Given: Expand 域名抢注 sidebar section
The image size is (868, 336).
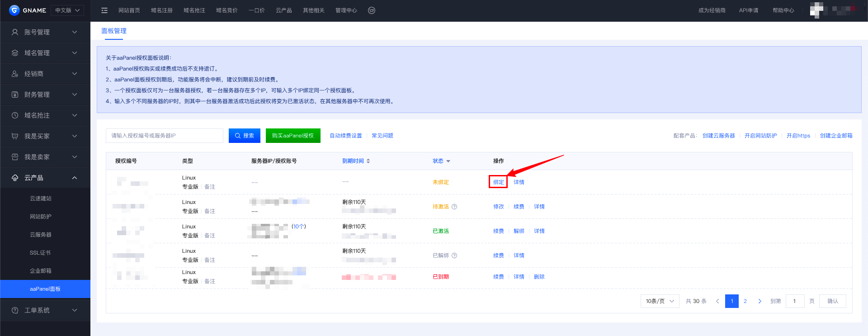Looking at the screenshot, I should click(x=45, y=115).
